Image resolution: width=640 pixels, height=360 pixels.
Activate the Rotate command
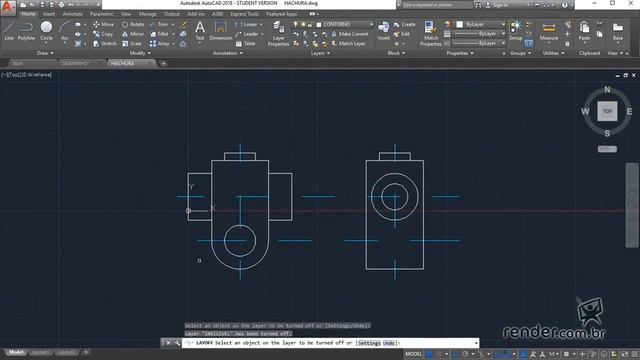(x=133, y=24)
